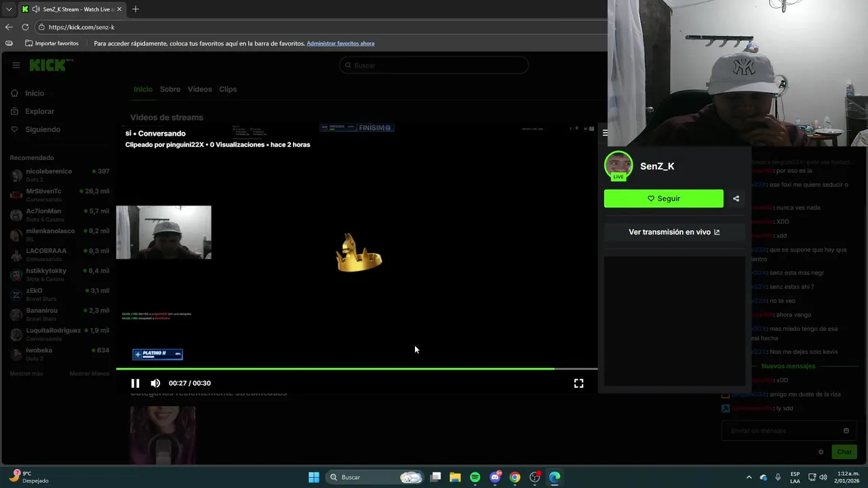868x488 pixels.
Task: Open recommended channel iwobeka
Action: tap(60, 354)
